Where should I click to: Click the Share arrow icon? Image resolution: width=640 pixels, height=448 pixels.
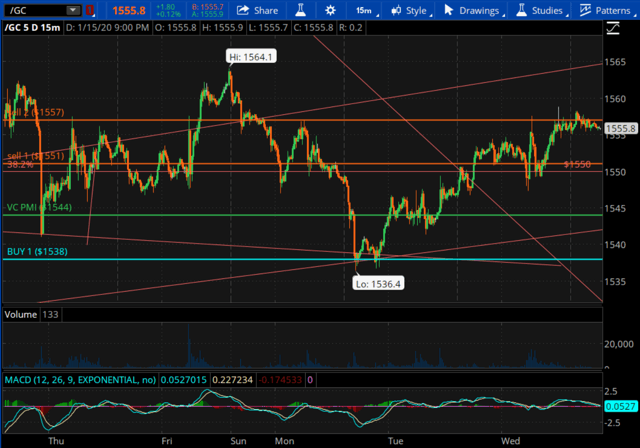coord(242,10)
